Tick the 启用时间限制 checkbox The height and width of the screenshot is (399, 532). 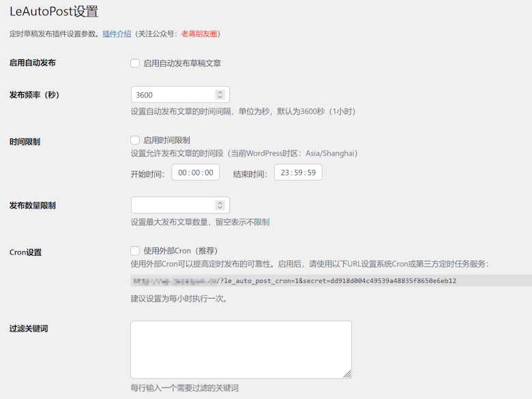135,140
